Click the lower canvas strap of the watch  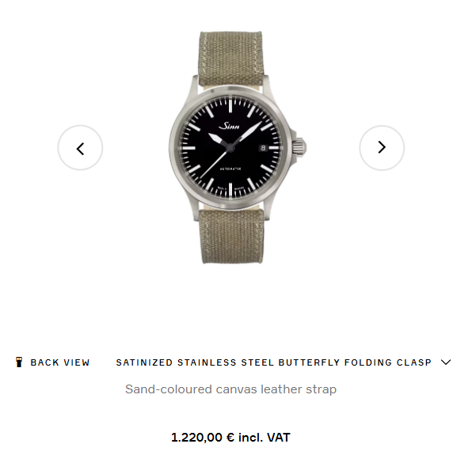click(x=231, y=237)
